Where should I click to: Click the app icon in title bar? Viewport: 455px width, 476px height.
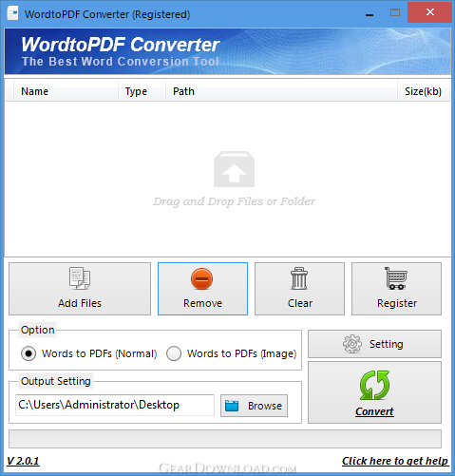pyautogui.click(x=12, y=14)
